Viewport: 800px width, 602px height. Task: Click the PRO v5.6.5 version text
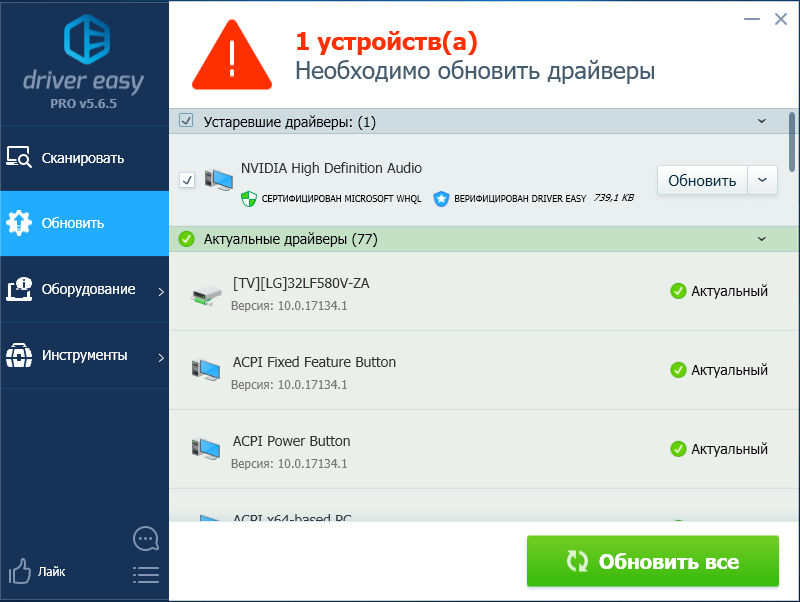coord(83,104)
